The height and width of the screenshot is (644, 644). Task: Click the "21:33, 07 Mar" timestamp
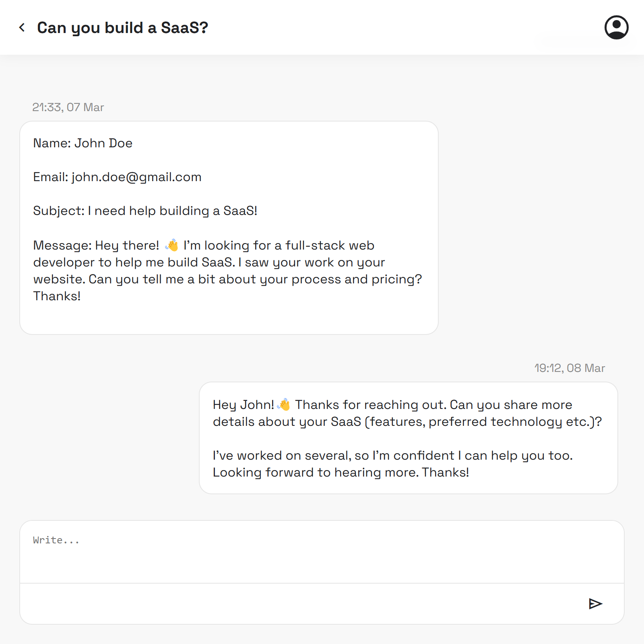click(68, 107)
